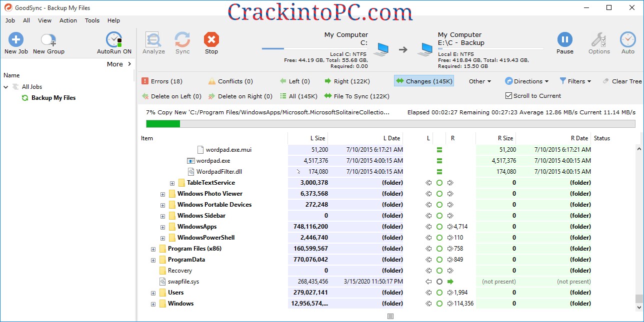Open the View menu

(x=44, y=20)
